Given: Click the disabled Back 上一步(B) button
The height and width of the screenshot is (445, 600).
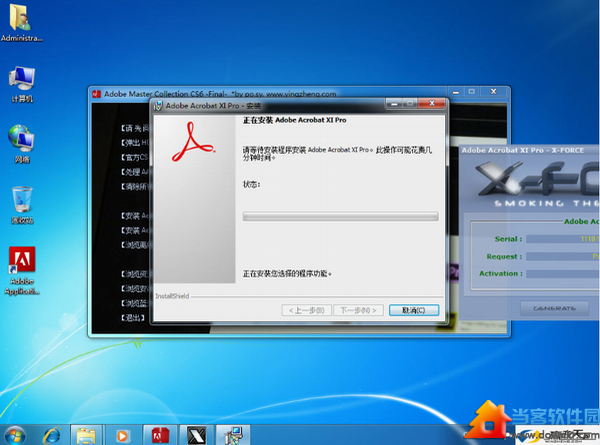Looking at the screenshot, I should [307, 310].
